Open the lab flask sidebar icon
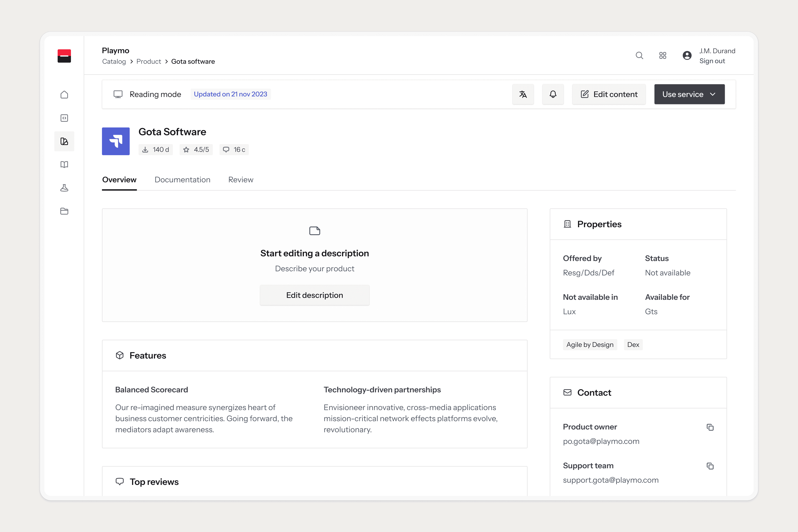 64,188
